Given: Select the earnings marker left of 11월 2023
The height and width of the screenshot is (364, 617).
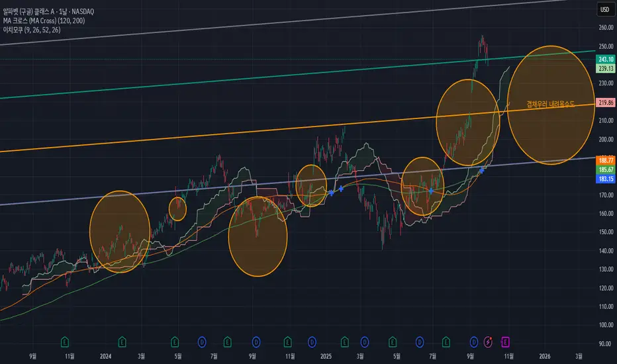Looking at the screenshot, I should pos(64,342).
